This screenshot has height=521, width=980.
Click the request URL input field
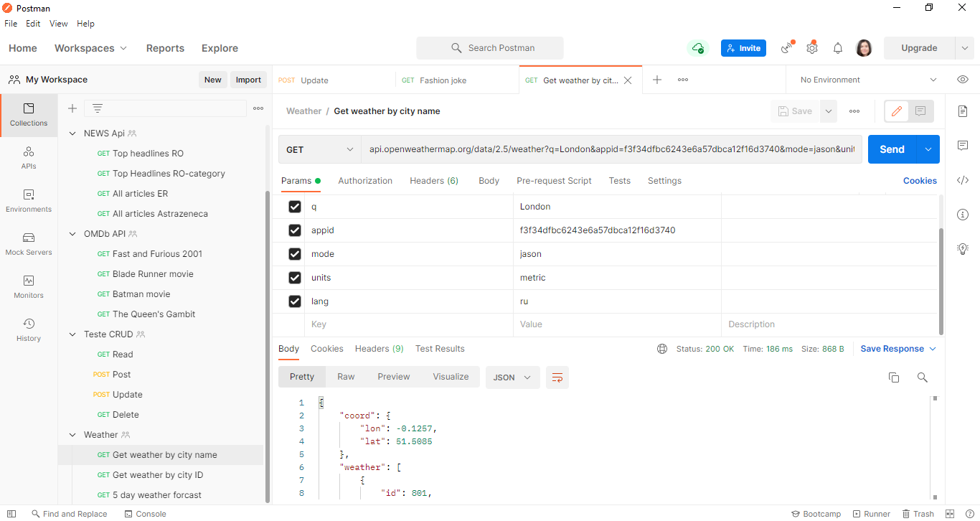coord(611,149)
